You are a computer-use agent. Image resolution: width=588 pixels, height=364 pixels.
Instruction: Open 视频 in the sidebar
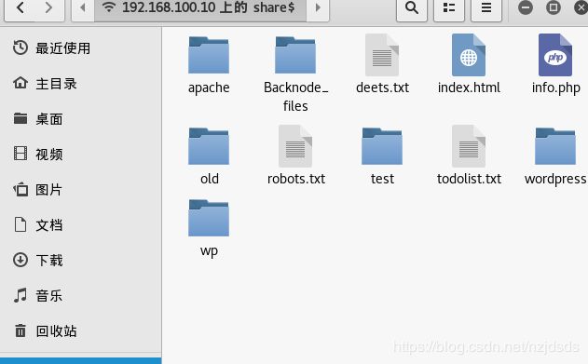pyautogui.click(x=81, y=154)
